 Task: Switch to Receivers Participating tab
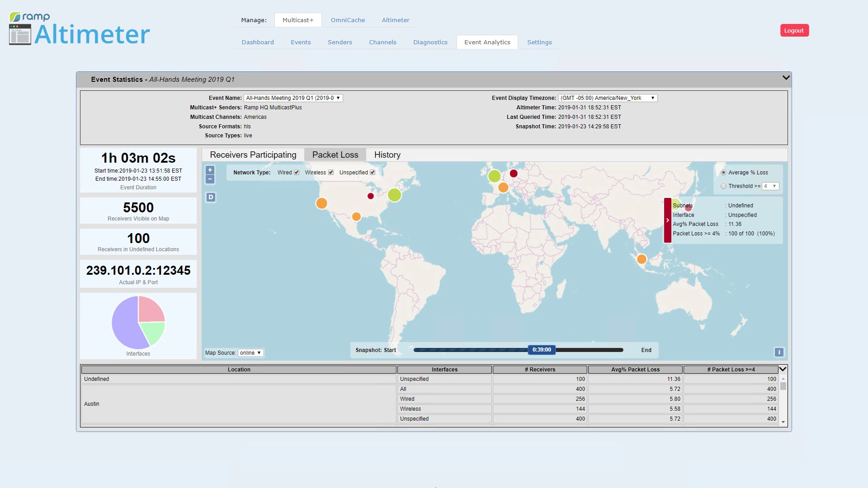click(x=253, y=155)
